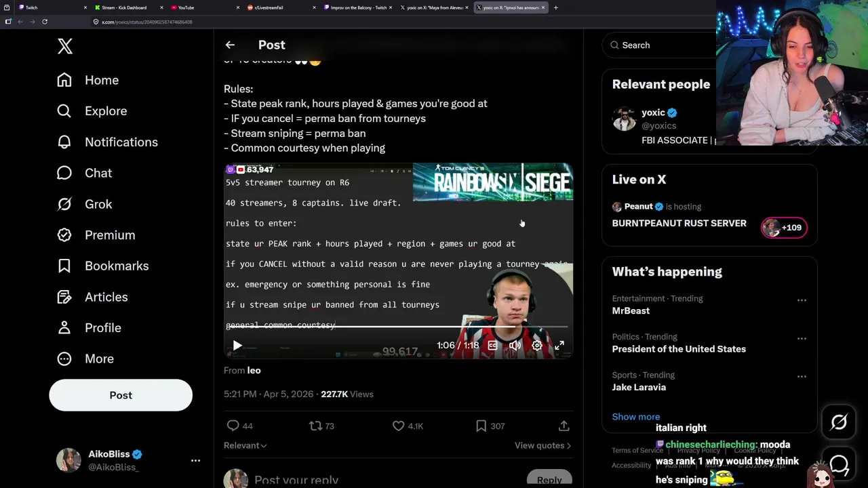Open video settings gear
868x488 pixels.
(x=537, y=346)
